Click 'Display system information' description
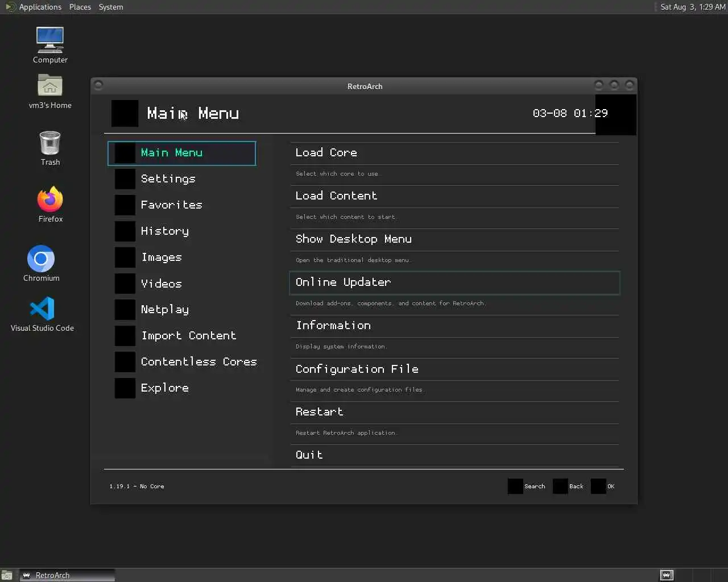 [x=341, y=347]
